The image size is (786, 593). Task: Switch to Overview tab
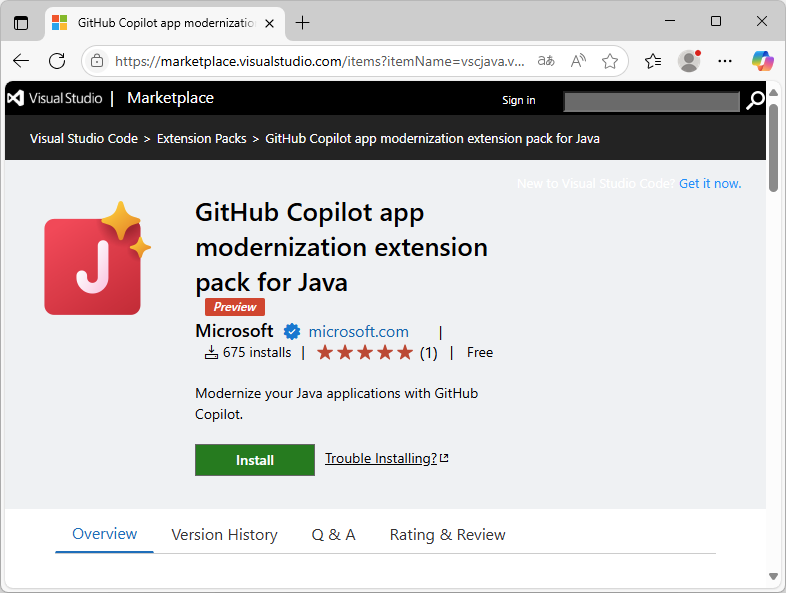pyautogui.click(x=104, y=534)
